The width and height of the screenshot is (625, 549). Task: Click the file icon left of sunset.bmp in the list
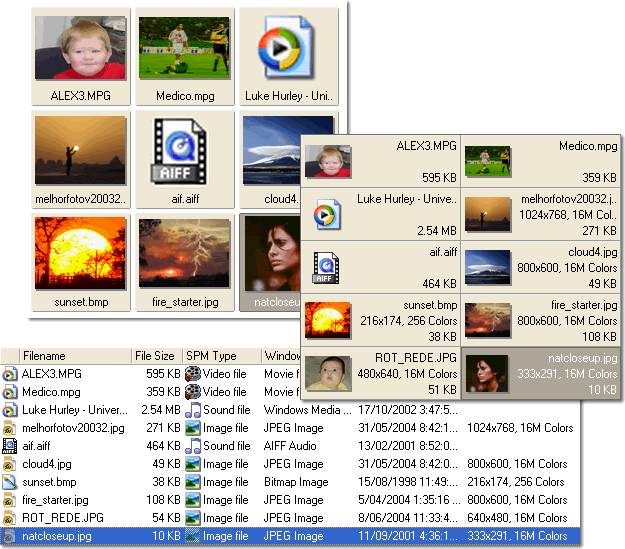coord(10,482)
